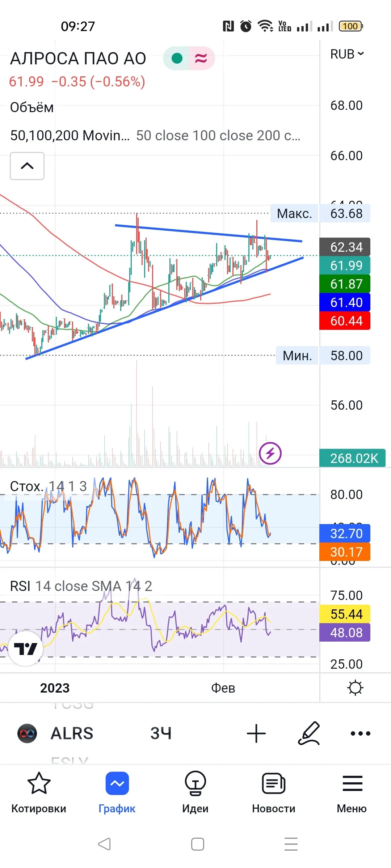Image resolution: width=391 pixels, height=868 pixels.
Task: Tap the АЛРОСА ПАО АО title
Action: click(78, 59)
